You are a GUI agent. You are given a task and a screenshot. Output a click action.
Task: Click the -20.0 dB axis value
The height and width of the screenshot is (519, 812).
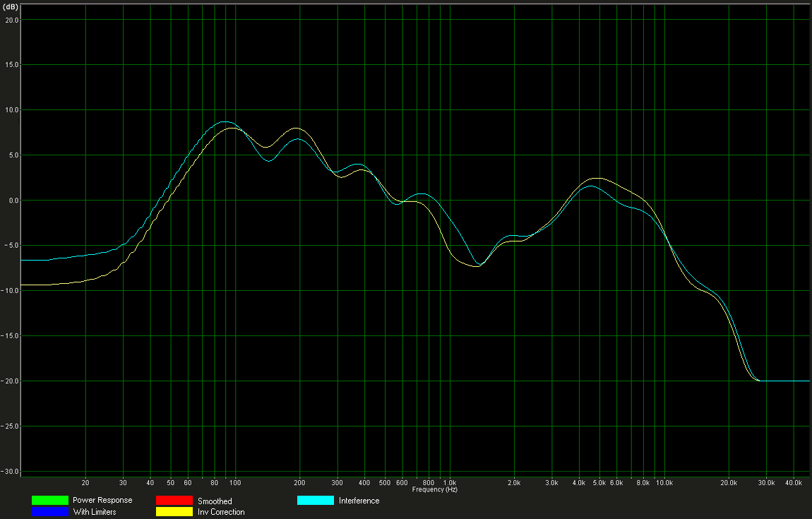tap(11, 381)
